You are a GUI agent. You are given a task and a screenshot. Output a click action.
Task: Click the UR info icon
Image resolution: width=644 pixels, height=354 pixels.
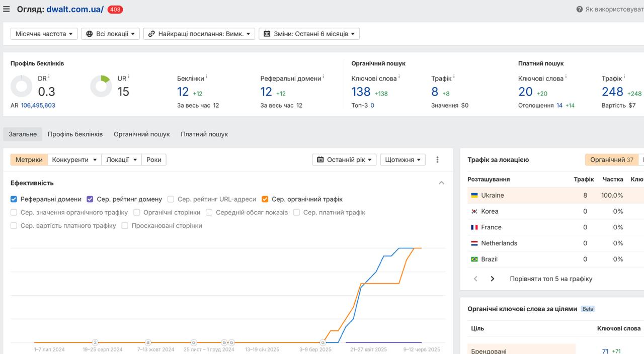[128, 77]
